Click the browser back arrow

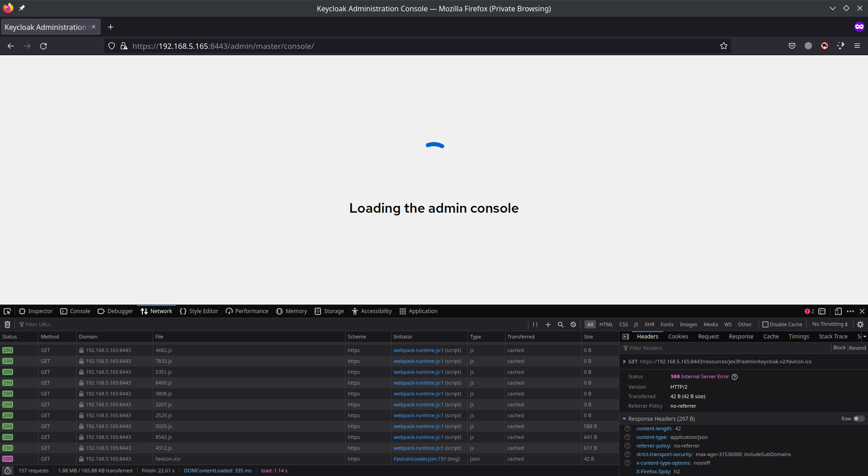point(11,46)
